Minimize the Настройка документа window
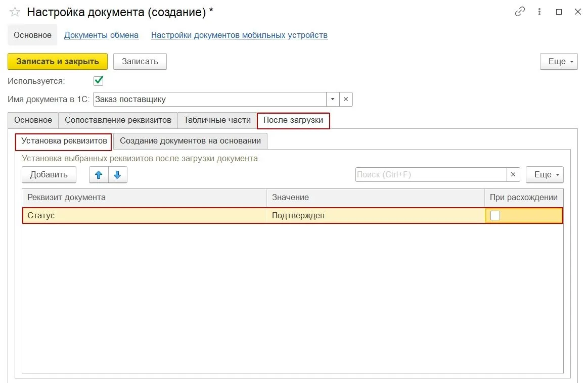 click(x=559, y=11)
